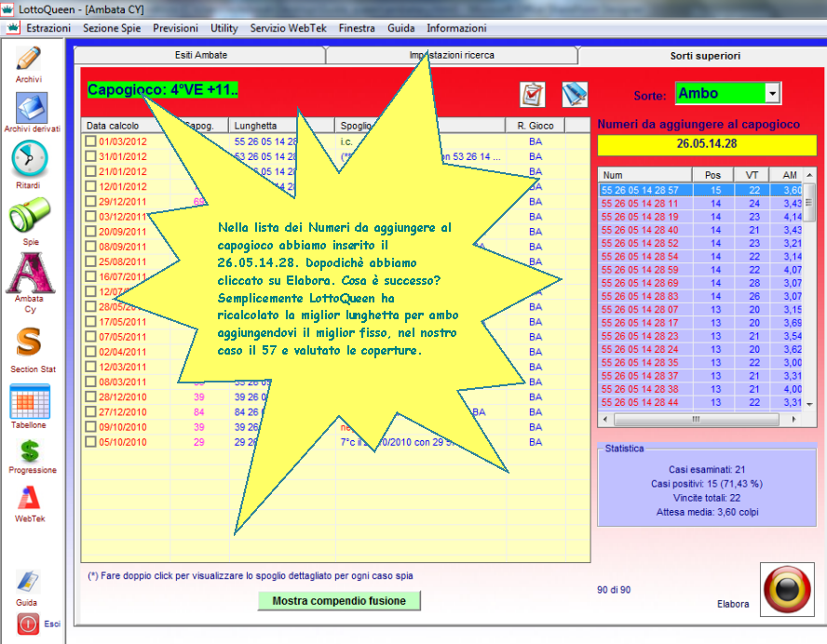Image resolution: width=827 pixels, height=644 pixels.
Task: Open the Guida help icon
Action: click(27, 582)
